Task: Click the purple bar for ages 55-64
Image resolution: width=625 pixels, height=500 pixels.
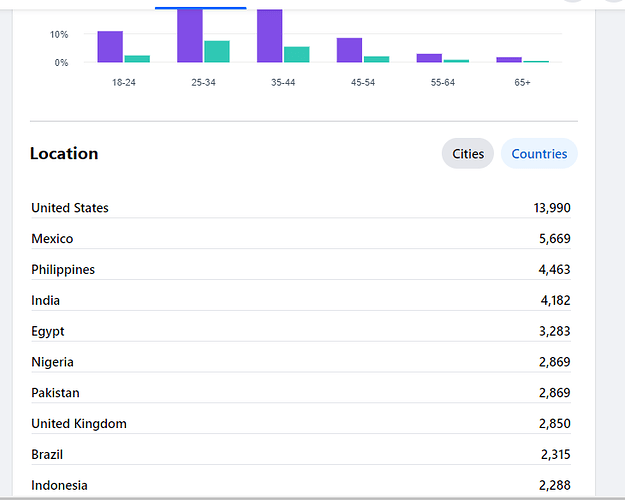Action: click(429, 58)
